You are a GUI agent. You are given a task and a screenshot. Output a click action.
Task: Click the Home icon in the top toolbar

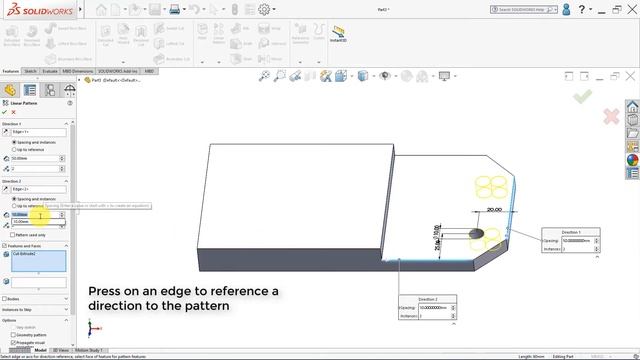point(101,9)
